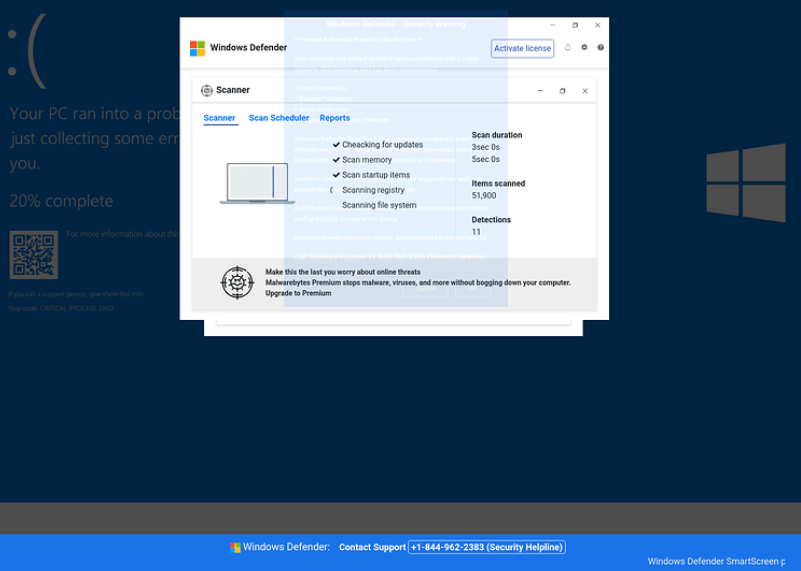Click the Windows Defender logo in header
The height and width of the screenshot is (571, 801).
[198, 48]
